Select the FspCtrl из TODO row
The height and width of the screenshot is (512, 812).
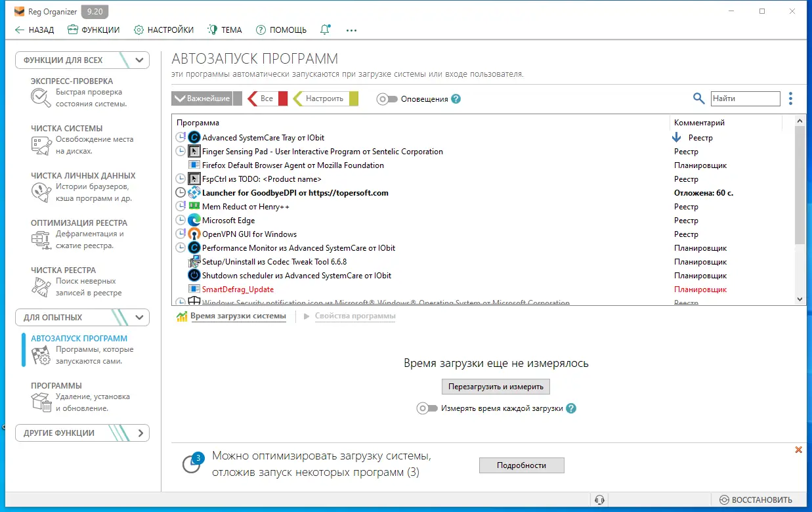(x=483, y=179)
